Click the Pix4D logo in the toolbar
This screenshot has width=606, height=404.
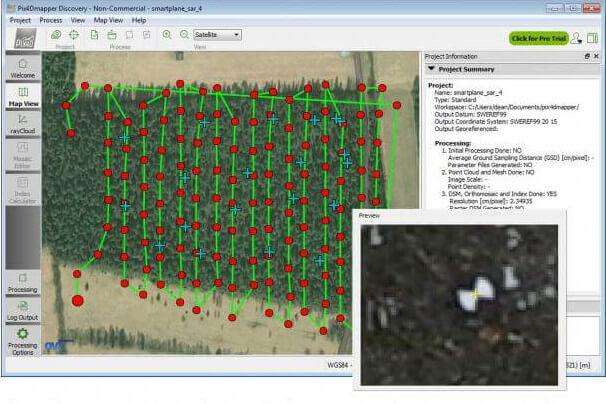point(25,39)
